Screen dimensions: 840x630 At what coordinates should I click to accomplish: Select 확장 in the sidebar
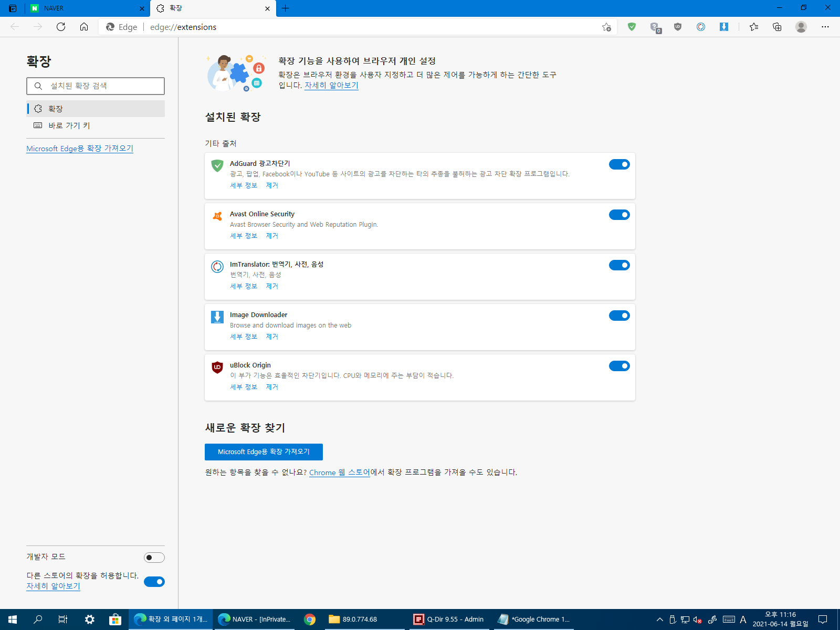[x=96, y=109]
